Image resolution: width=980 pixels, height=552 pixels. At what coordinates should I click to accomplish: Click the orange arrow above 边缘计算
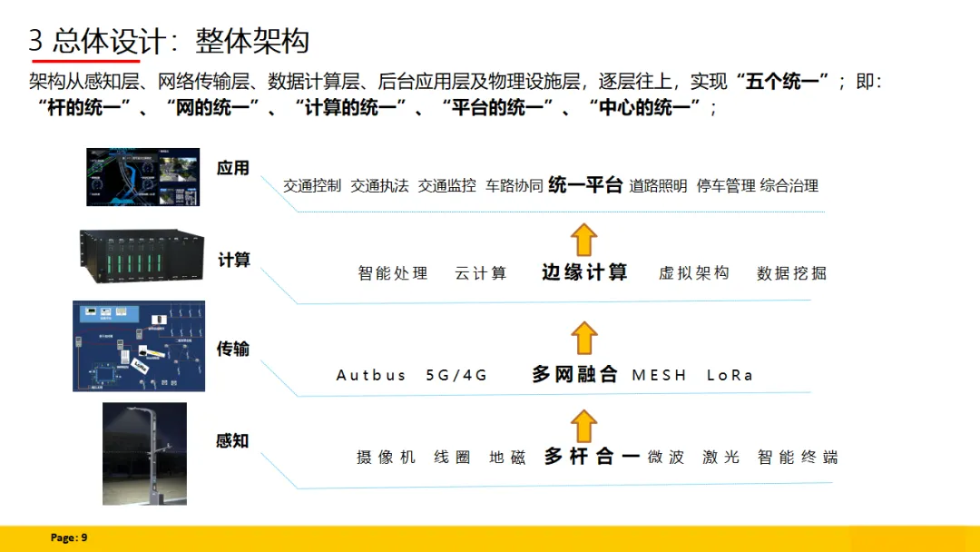pos(584,240)
